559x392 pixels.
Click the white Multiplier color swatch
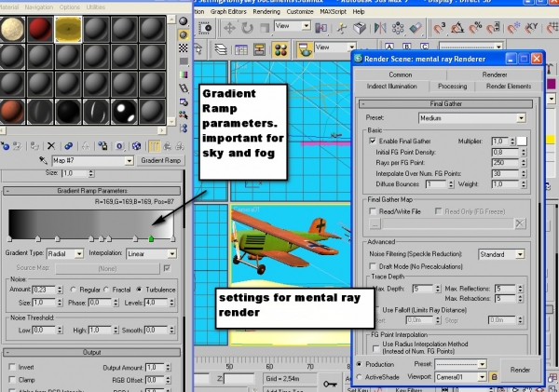tap(522, 142)
